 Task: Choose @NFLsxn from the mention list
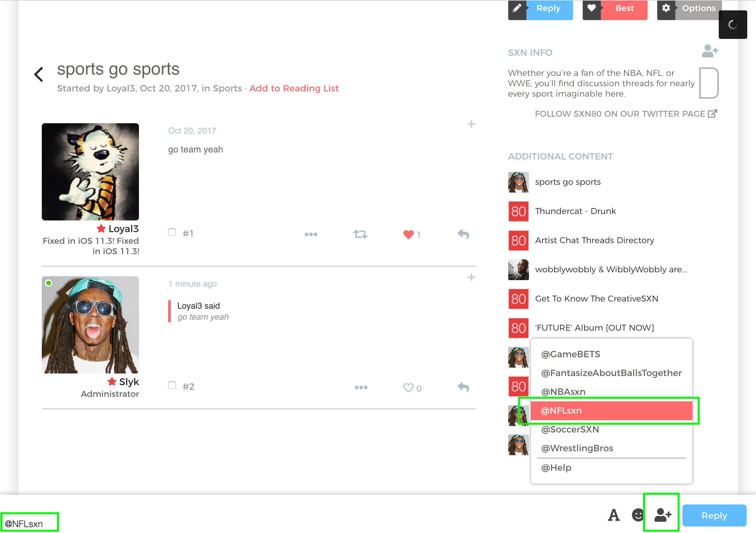611,411
